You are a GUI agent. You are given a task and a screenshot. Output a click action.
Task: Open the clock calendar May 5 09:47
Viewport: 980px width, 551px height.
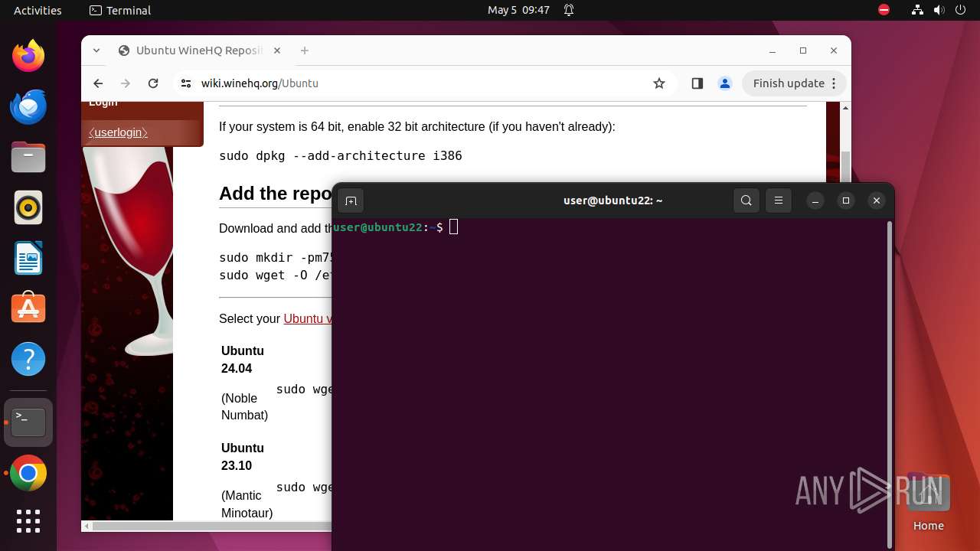point(518,10)
